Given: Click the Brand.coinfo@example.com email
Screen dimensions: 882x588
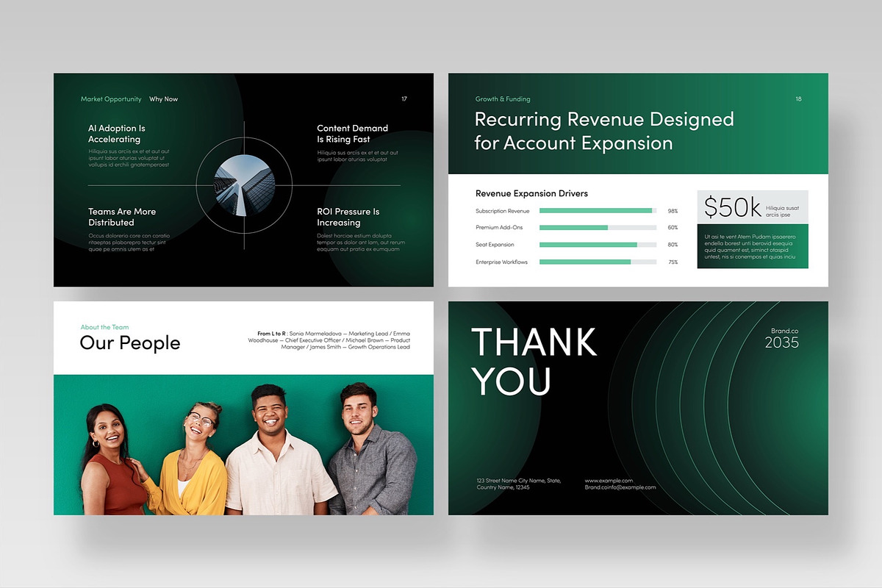Looking at the screenshot, I should tap(620, 487).
